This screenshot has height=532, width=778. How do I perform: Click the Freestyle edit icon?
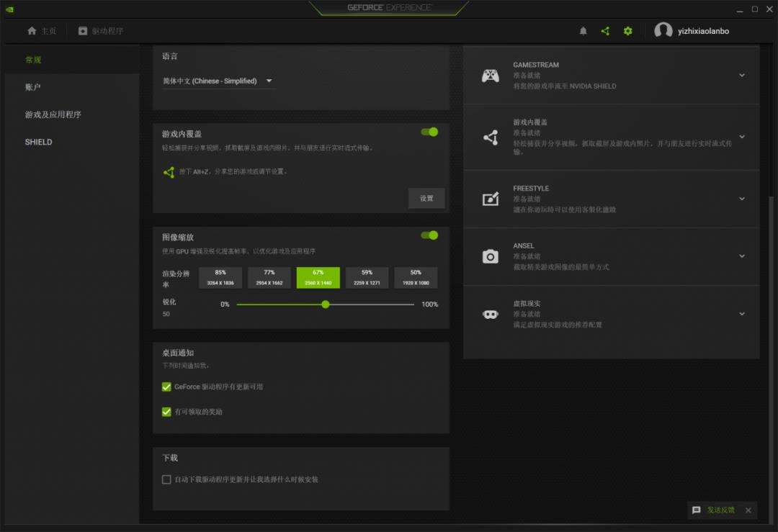point(491,199)
